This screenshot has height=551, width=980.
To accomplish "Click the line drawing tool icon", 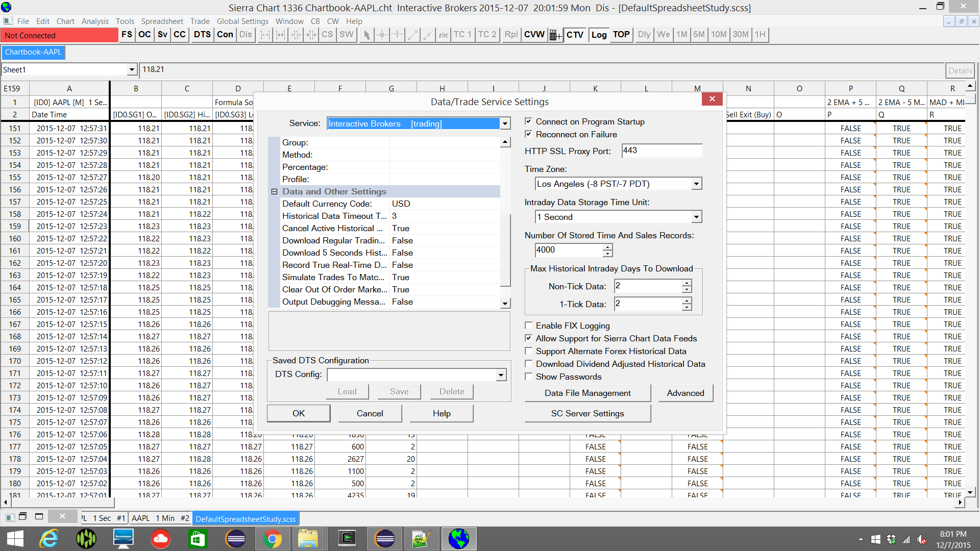I will [x=413, y=35].
